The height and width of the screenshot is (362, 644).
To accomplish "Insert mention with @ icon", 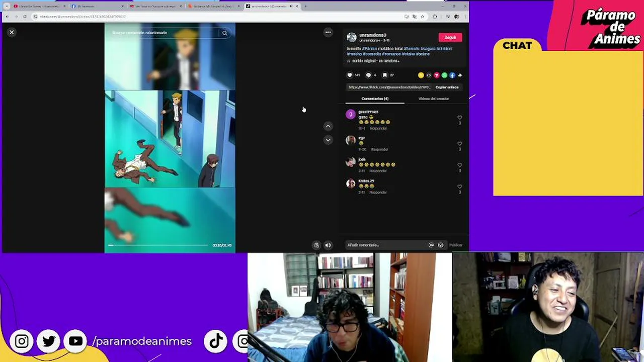I will click(x=431, y=245).
